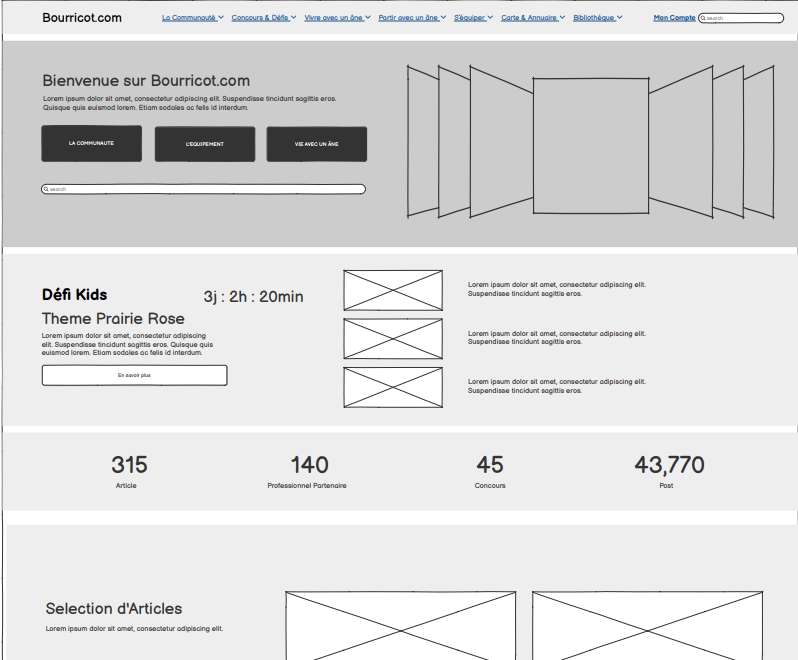
Task: Go to the Mon Compte link
Action: click(x=674, y=18)
